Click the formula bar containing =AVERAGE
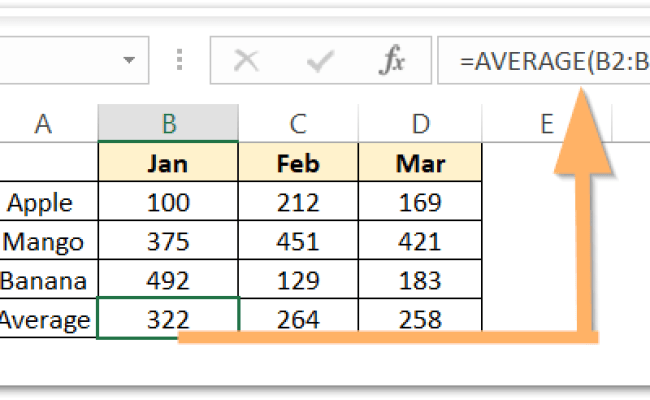Viewport: 650px width, 400px height. pyautogui.click(x=544, y=61)
